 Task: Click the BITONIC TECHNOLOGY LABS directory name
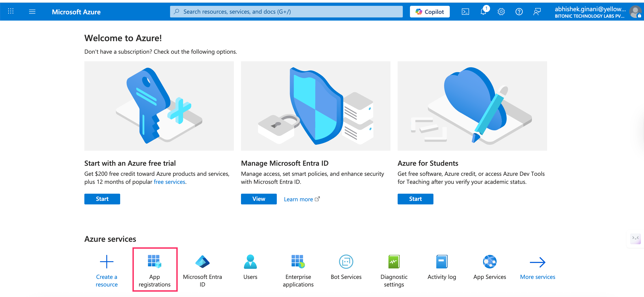click(589, 16)
